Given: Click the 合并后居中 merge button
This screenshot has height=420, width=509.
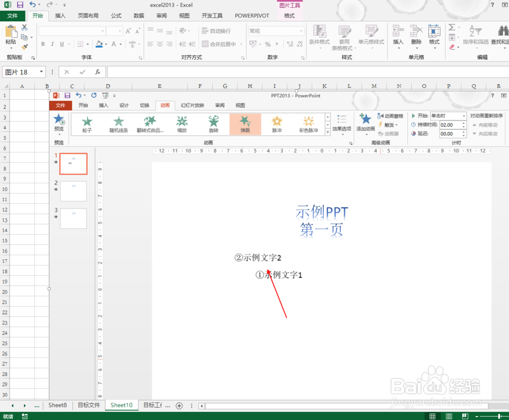Looking at the screenshot, I should (x=219, y=44).
